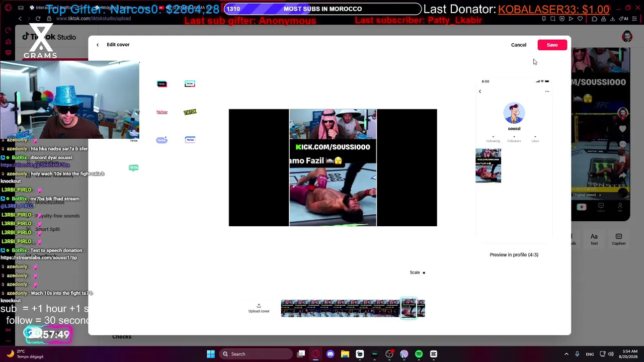Switch the ENG input language
This screenshot has width=644, height=362.
point(590,354)
